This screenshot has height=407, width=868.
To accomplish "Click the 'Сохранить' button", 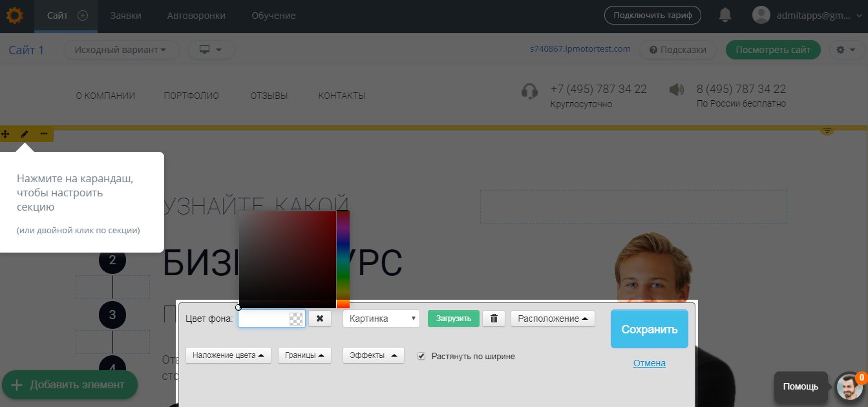I will point(649,329).
